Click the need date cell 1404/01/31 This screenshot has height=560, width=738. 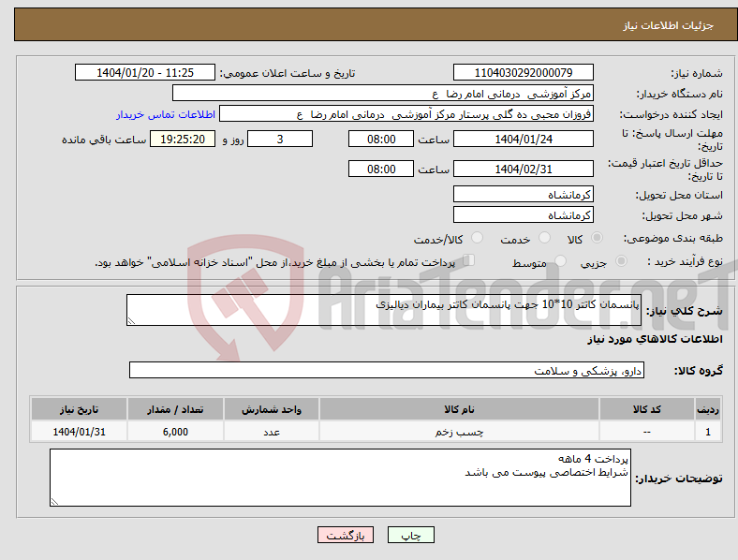tap(79, 431)
